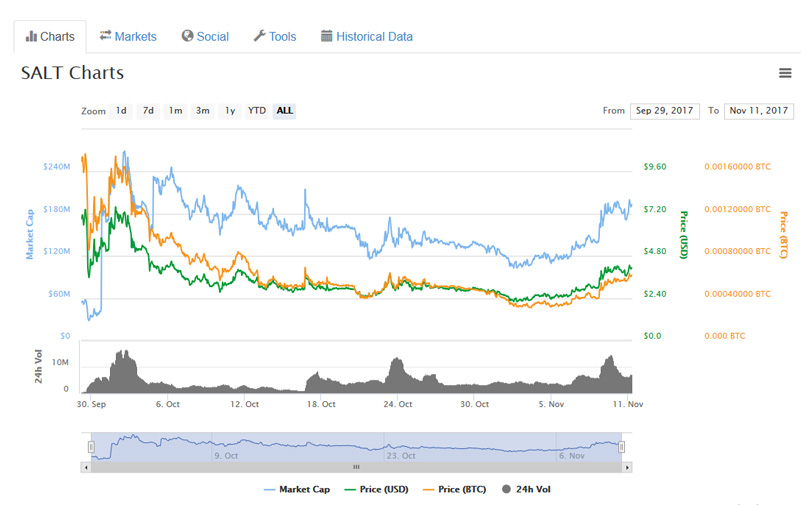This screenshot has width=808, height=505.
Task: Set zoom to 1m
Action: pos(175,111)
